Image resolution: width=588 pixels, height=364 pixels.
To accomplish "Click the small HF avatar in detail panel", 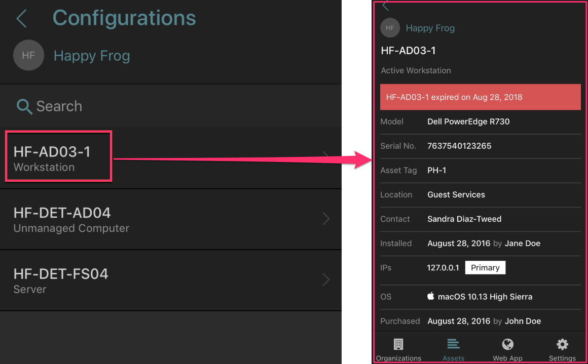I will coord(390,28).
